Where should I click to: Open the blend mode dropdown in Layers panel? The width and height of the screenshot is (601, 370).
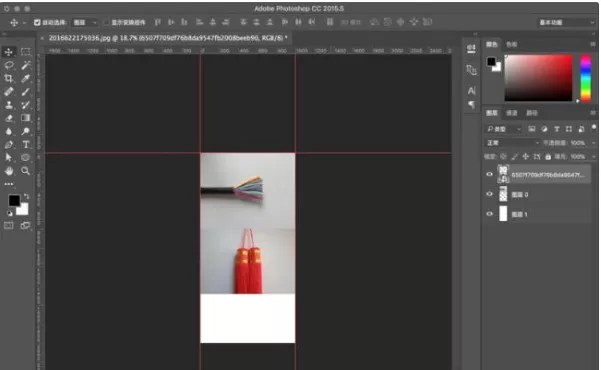pos(512,143)
